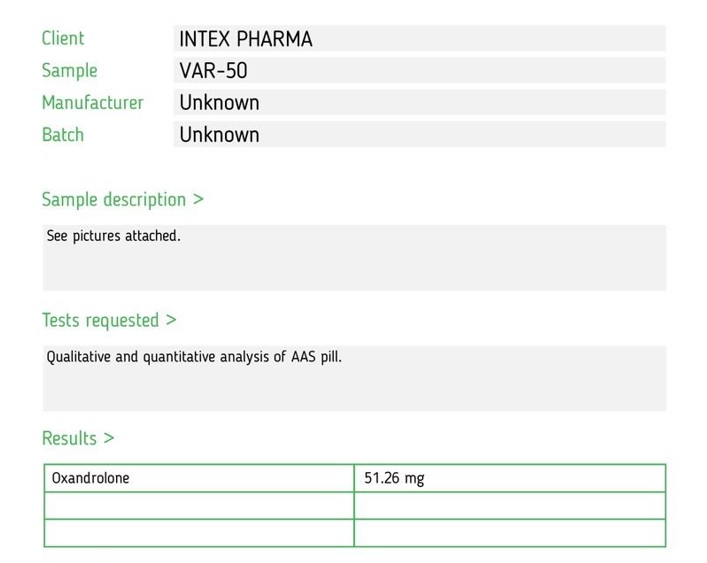Expand the Sample description section arrow
The image size is (707, 563).
tap(198, 199)
